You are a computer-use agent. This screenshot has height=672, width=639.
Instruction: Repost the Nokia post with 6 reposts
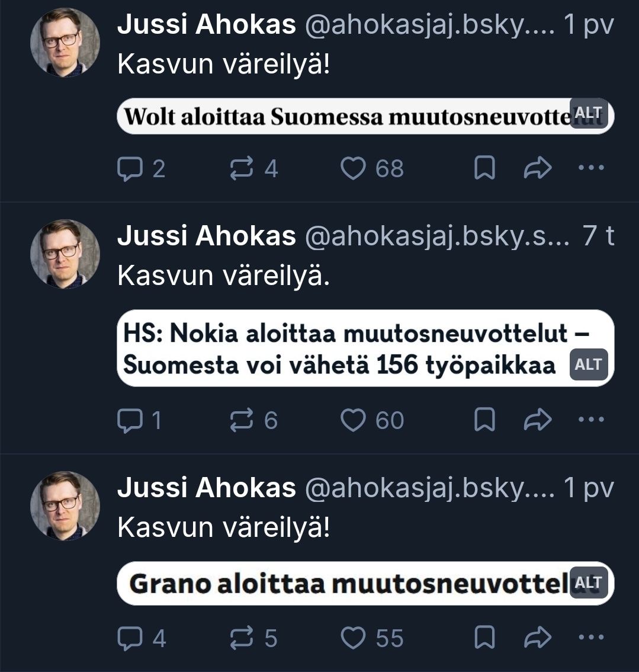[241, 420]
